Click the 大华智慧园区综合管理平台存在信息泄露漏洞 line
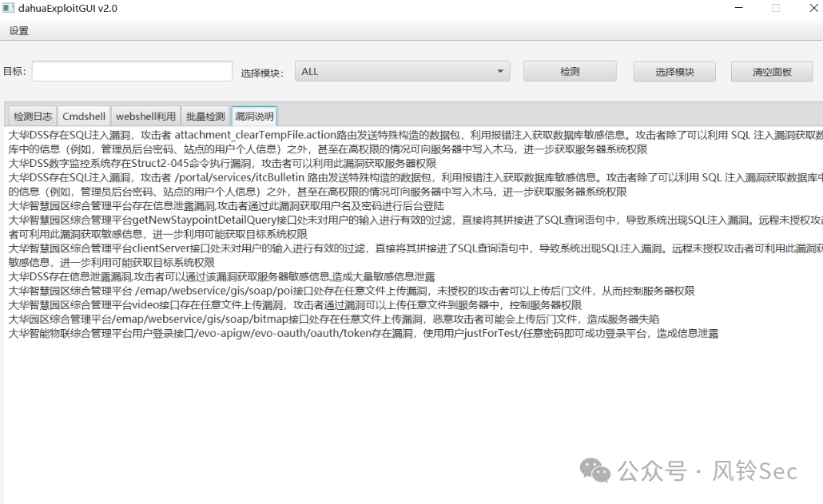Viewport: 823px width, 504px height. coord(226,206)
